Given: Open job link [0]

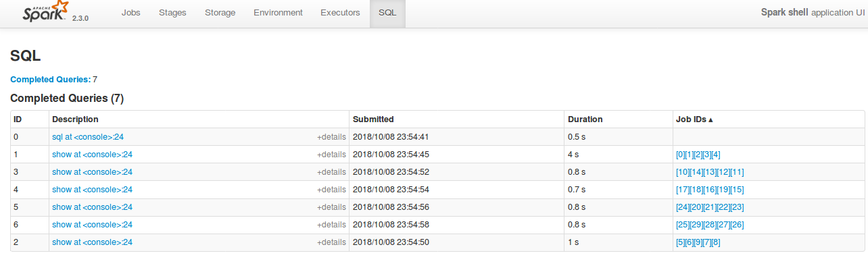Looking at the screenshot, I should [680, 155].
